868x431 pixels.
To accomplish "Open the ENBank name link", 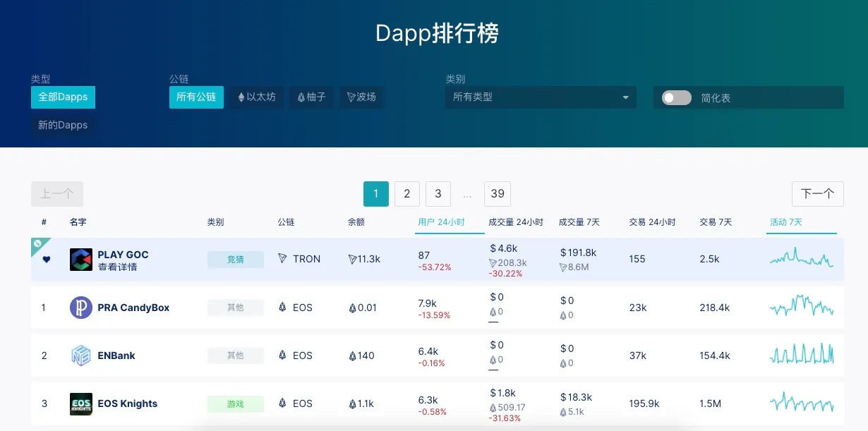I will (x=116, y=356).
